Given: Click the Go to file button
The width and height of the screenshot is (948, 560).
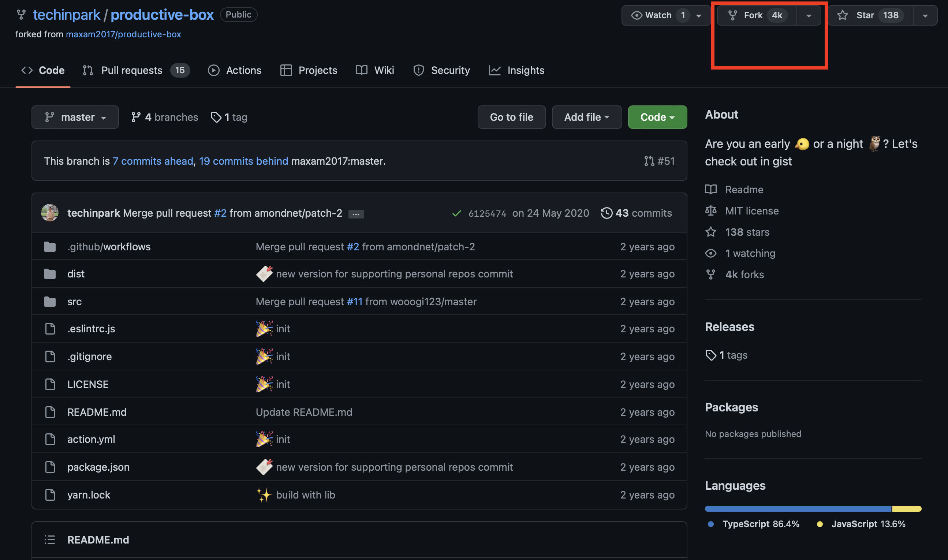Looking at the screenshot, I should 511,117.
